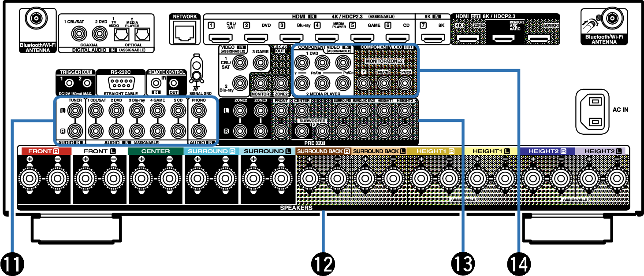Click the HDMI 1 CBL/SAT input port
Screen dimensions: 644x276
[x=221, y=37]
